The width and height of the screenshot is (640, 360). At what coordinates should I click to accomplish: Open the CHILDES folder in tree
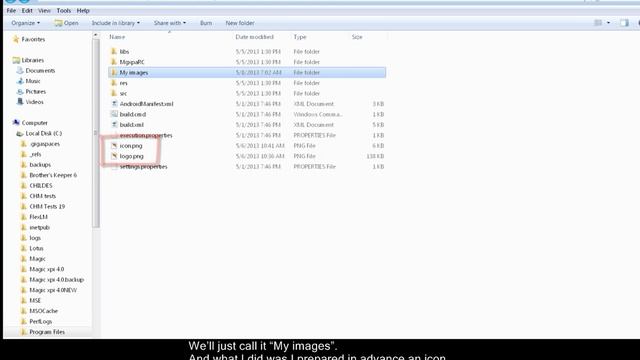pyautogui.click(x=41, y=186)
